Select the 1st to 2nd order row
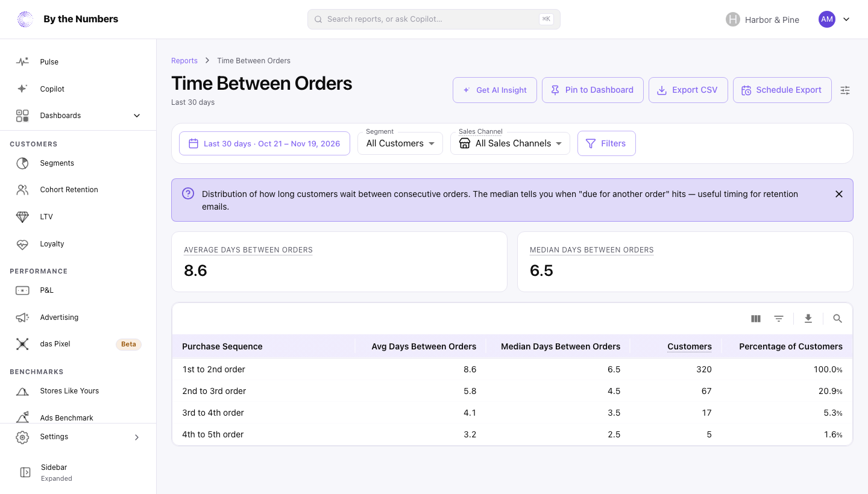 [x=512, y=369]
